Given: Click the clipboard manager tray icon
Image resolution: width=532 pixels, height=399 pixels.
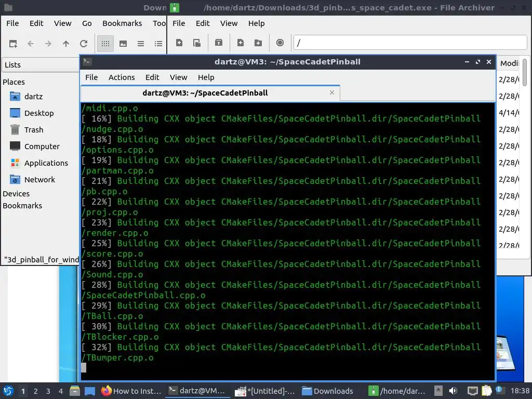Looking at the screenshot, I should (486, 391).
